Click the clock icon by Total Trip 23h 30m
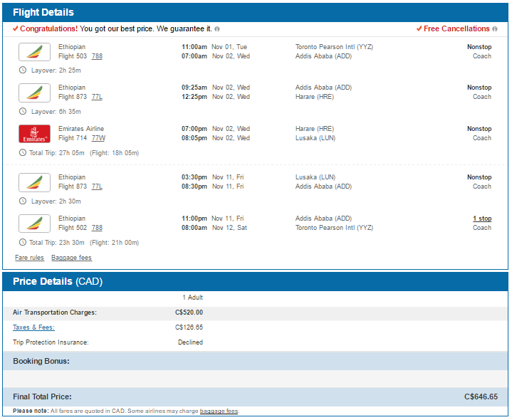This screenshot has height=420, width=512. 23,242
